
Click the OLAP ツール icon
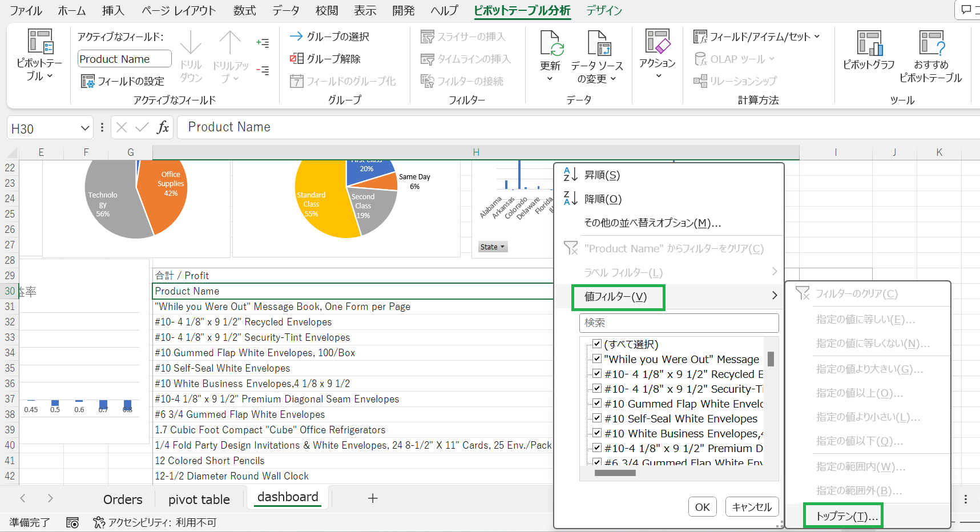pyautogui.click(x=700, y=59)
